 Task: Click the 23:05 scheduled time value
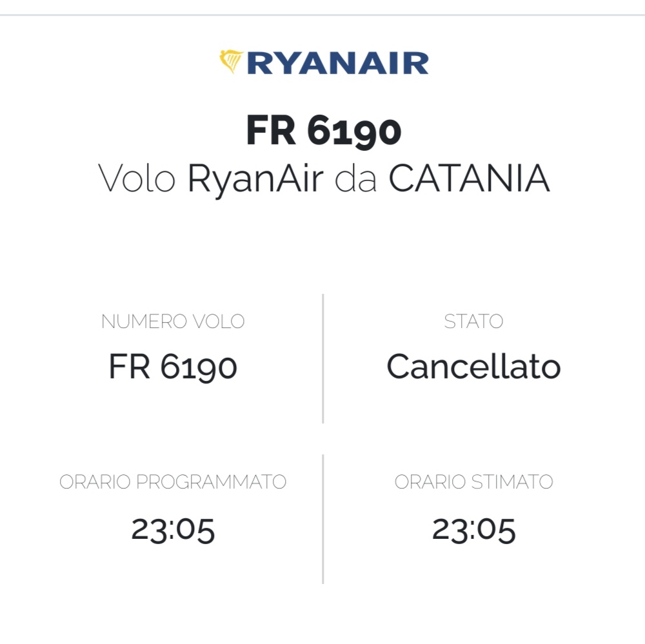click(173, 531)
